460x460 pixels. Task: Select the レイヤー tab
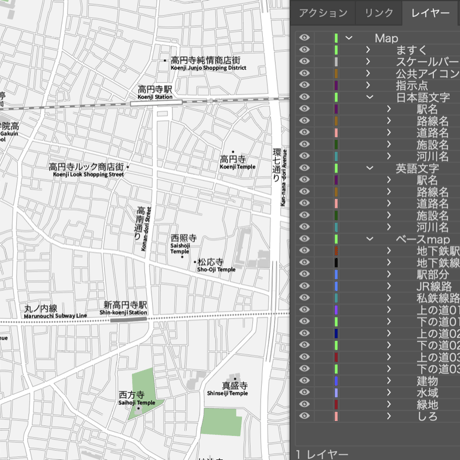(430, 13)
